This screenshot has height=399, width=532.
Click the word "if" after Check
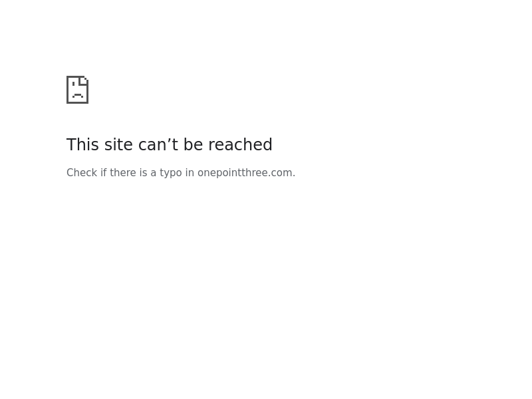104,173
